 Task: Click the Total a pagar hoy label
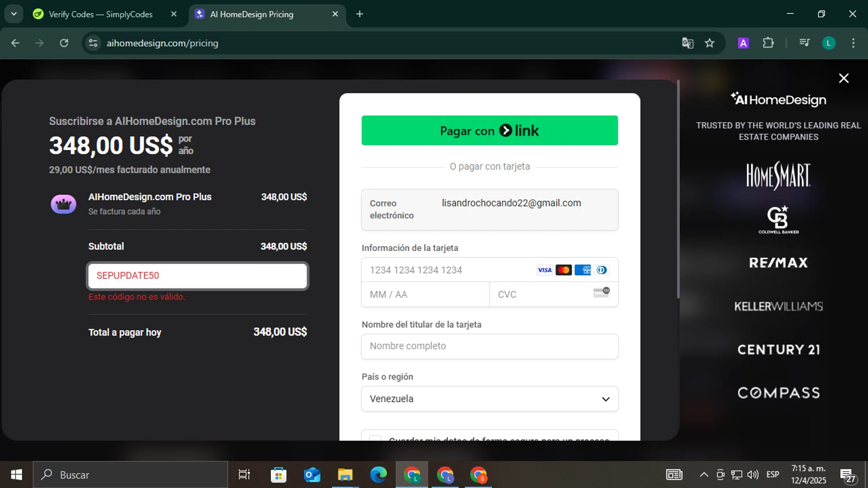pos(124,332)
